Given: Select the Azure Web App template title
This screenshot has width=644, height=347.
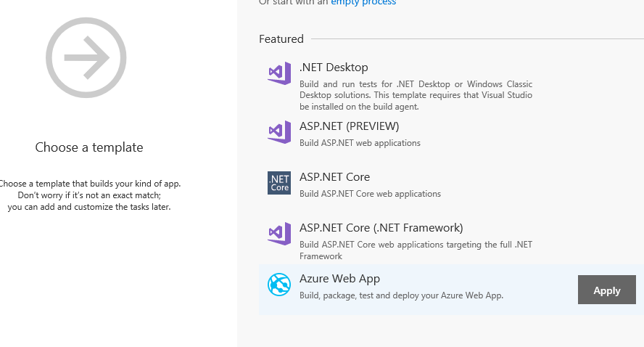Looking at the screenshot, I should click(x=339, y=279).
